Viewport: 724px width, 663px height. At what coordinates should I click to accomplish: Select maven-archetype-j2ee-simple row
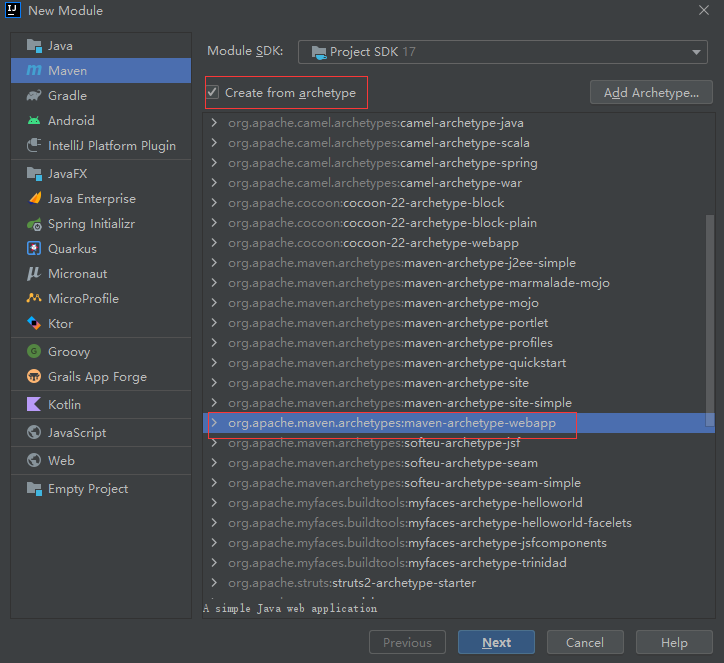coord(459,263)
